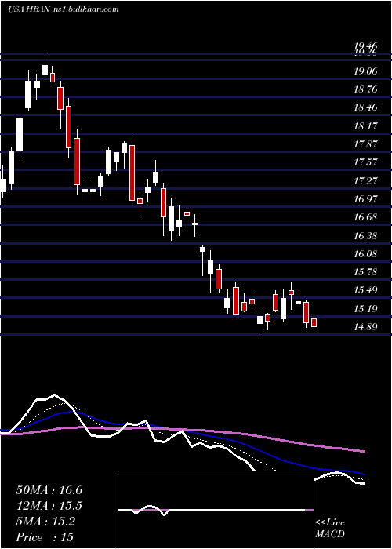Select the 16.68 price axis label
The width and height of the screenshot is (392, 549).
pyautogui.click(x=365, y=217)
